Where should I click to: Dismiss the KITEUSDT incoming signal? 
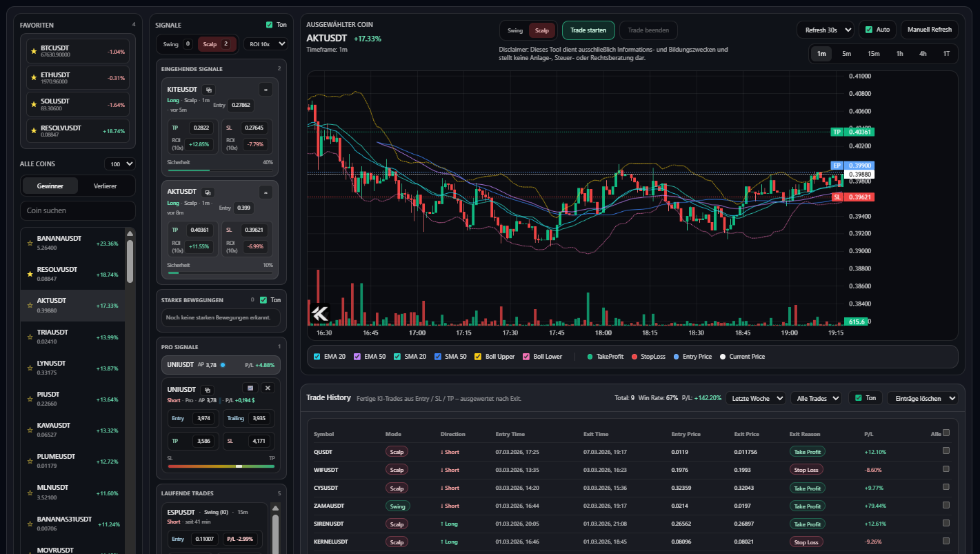(x=266, y=89)
